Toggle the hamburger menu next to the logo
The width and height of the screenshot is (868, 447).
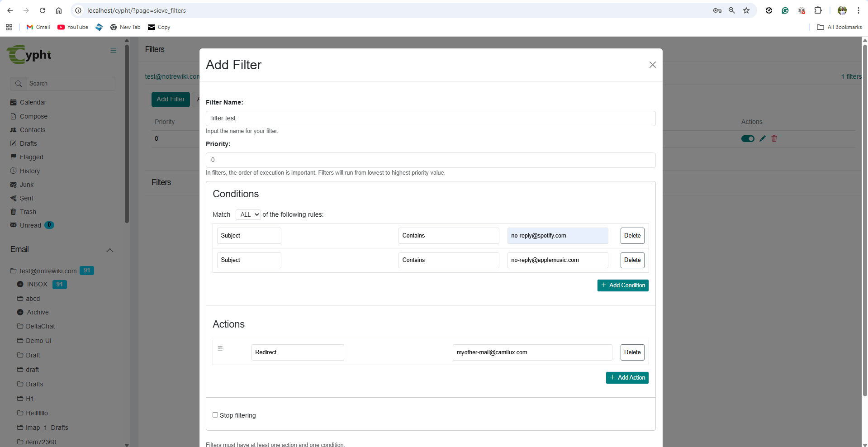(113, 50)
